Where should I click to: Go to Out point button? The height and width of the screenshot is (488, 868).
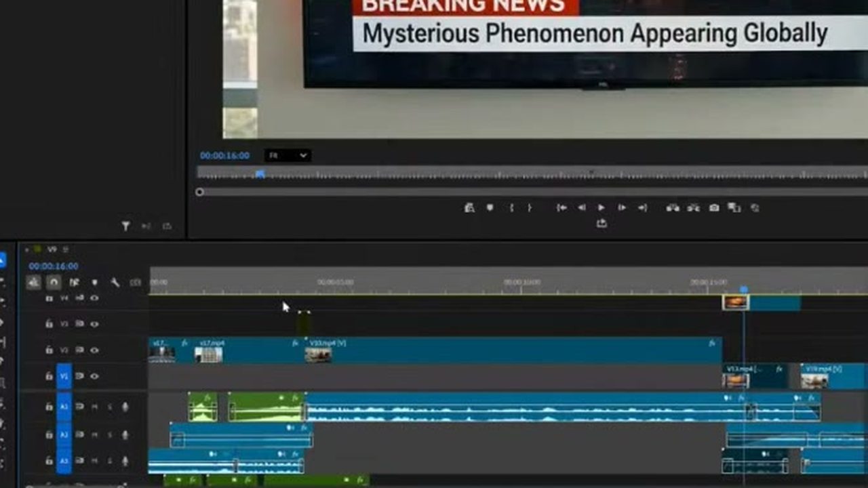642,207
